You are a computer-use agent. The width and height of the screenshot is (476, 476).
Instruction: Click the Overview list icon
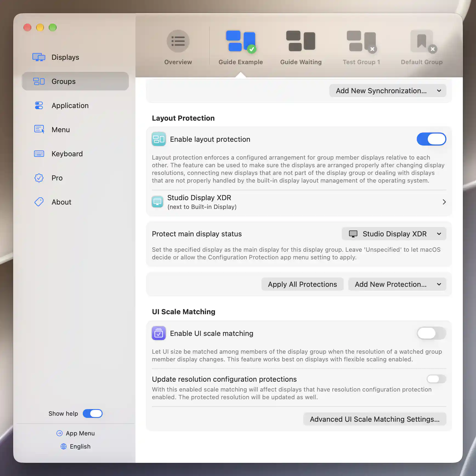click(x=178, y=41)
